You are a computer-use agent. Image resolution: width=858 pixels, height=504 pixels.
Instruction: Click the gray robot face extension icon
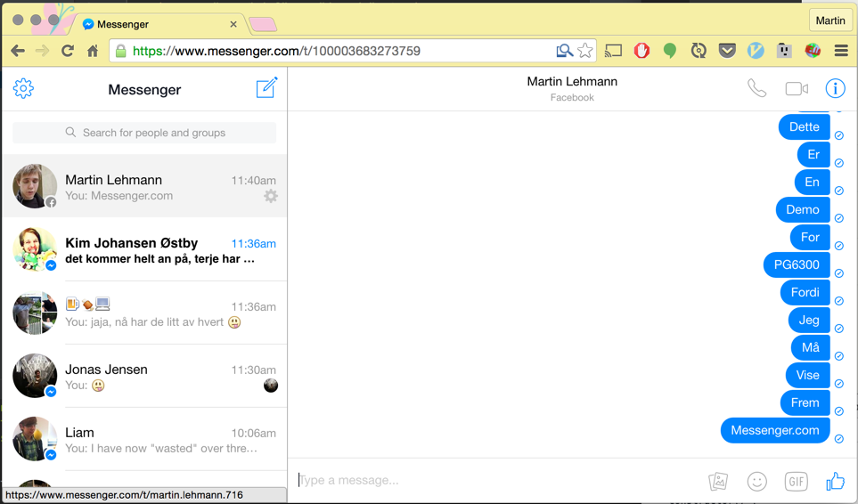[x=784, y=51]
